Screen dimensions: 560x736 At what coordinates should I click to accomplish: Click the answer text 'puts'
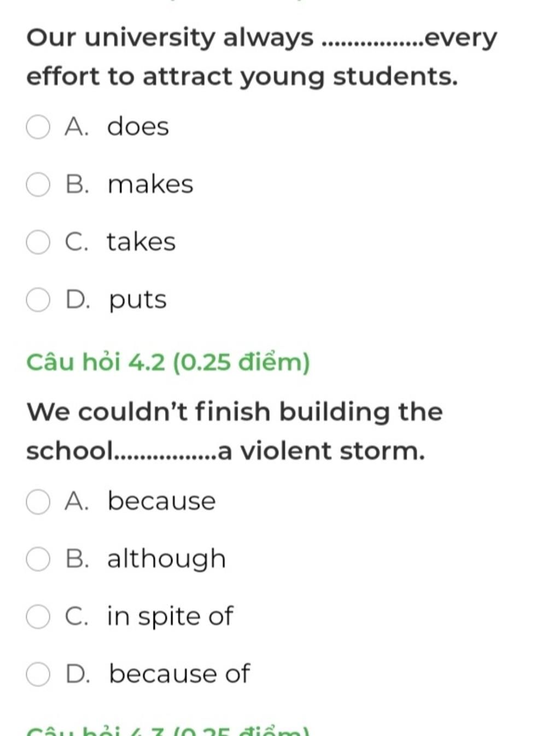(138, 300)
